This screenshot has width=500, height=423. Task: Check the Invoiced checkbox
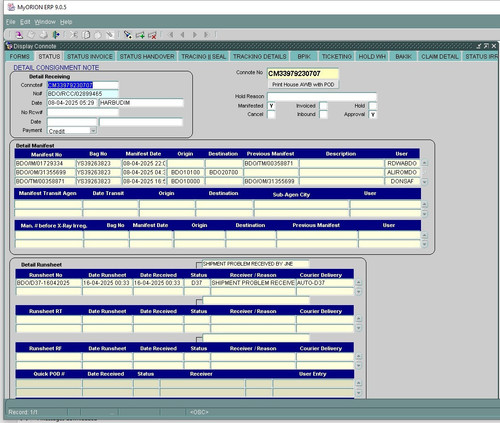point(323,106)
